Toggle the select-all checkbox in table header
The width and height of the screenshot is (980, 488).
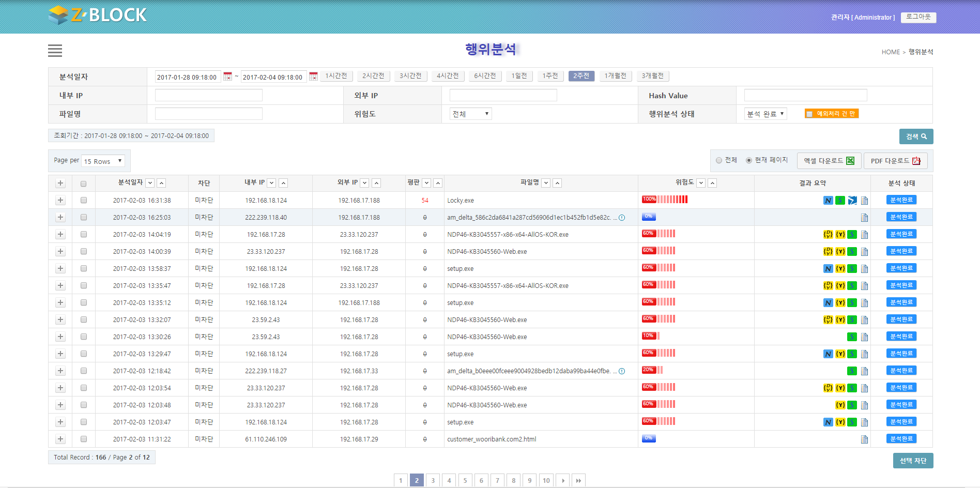coord(84,184)
